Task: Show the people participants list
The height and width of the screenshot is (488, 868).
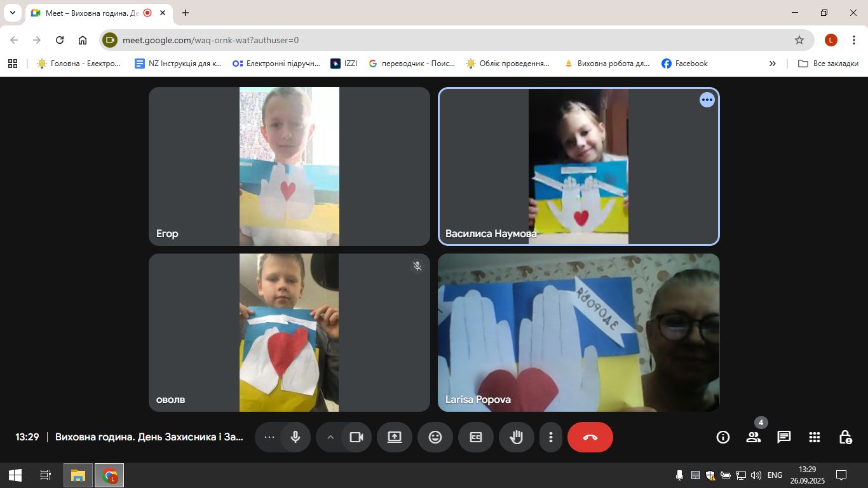Action: coord(754,437)
